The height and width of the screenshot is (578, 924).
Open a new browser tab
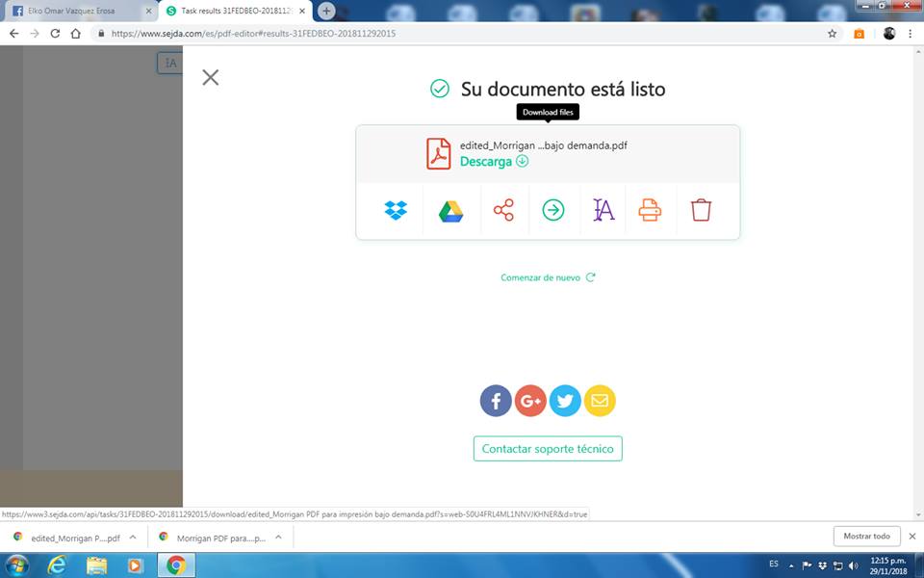click(x=326, y=11)
